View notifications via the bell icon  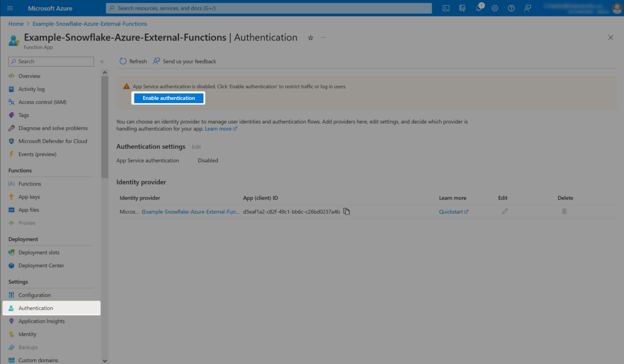tap(479, 8)
